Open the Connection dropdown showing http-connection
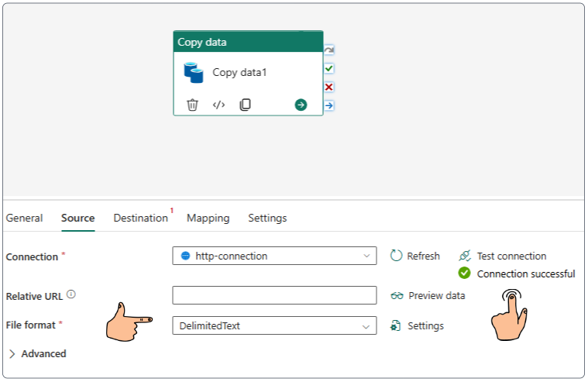 [x=274, y=256]
